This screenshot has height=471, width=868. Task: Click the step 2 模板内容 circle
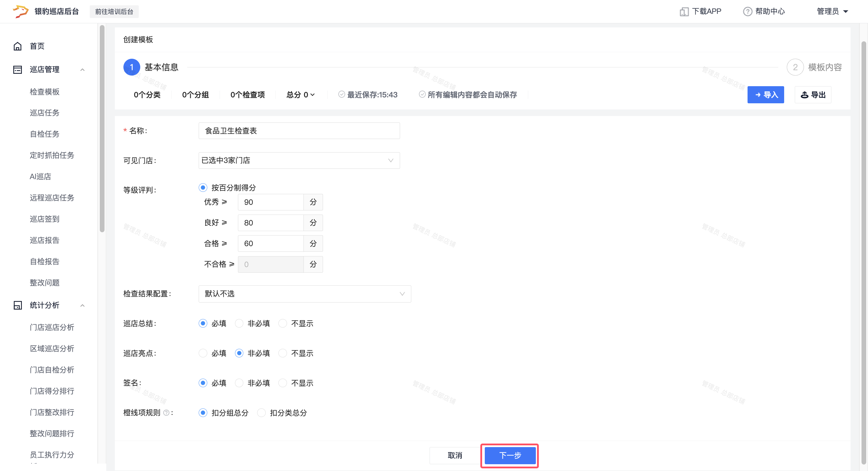[x=795, y=67]
